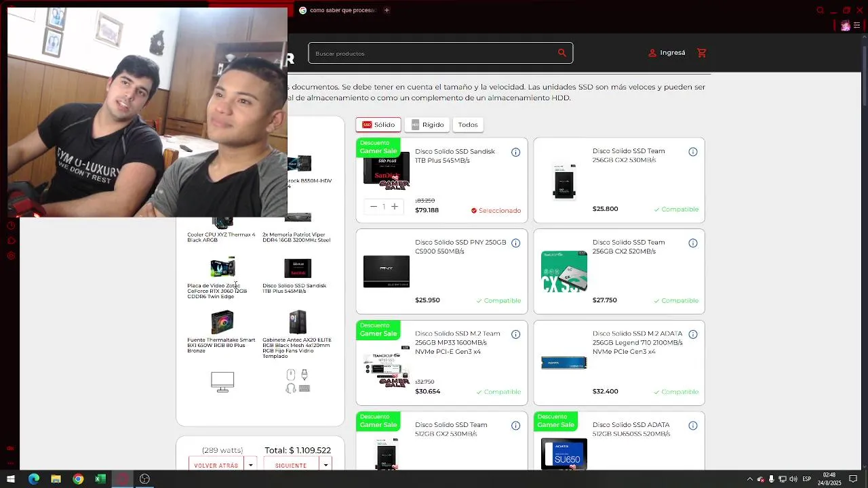Show info for Team 256GB CX2 SSD
Viewport: 868px width, 488px height.
(x=693, y=243)
